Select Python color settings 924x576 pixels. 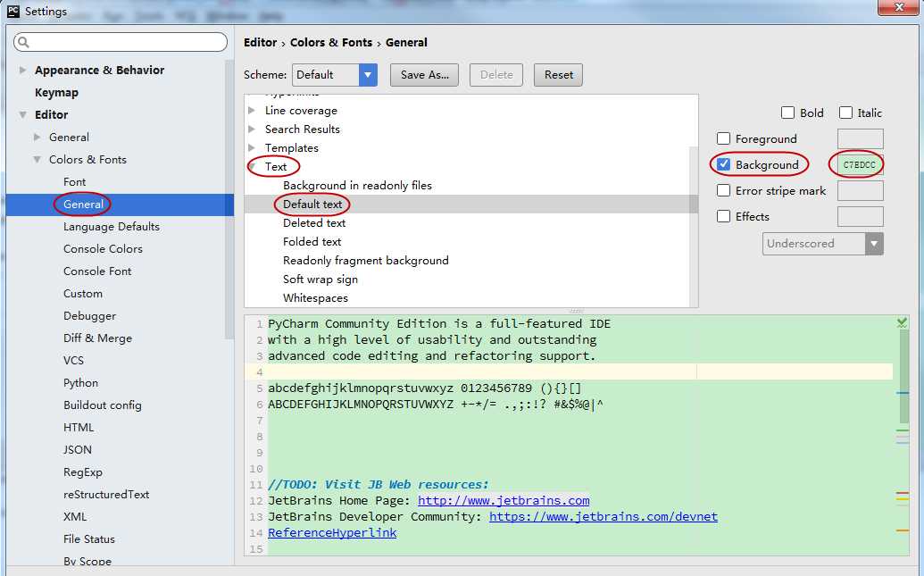(80, 382)
